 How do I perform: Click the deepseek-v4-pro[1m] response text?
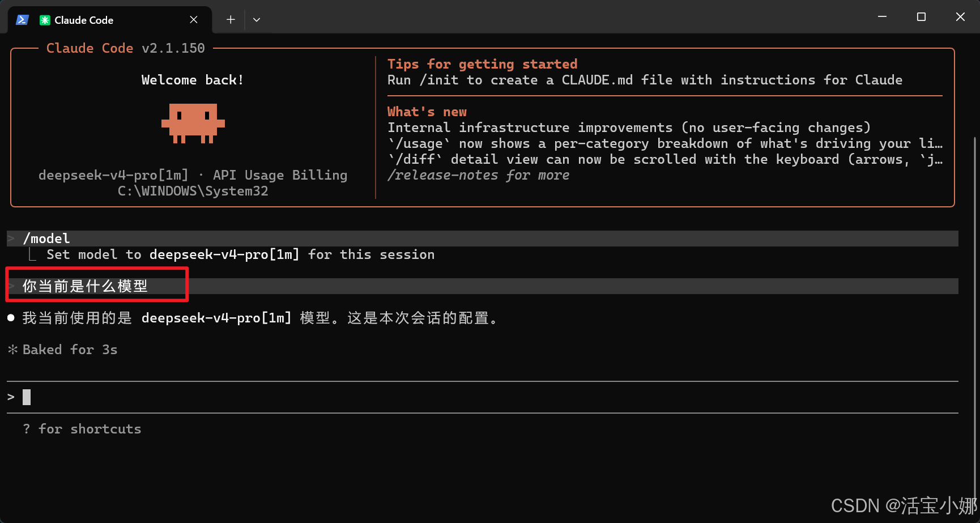point(216,318)
